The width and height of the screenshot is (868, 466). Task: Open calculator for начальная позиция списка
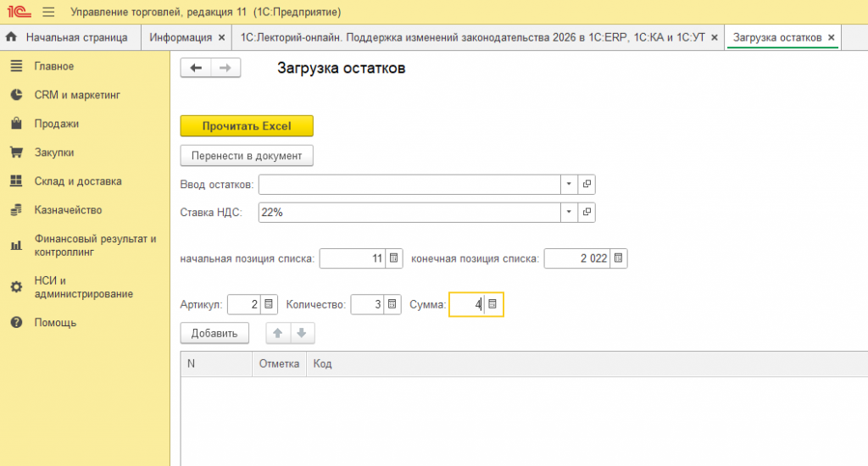point(393,258)
